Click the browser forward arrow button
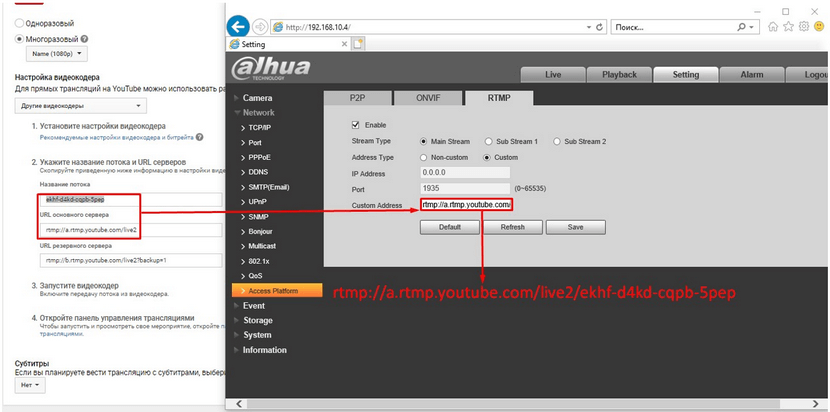Viewport: 830px width, 412px height. point(260,26)
